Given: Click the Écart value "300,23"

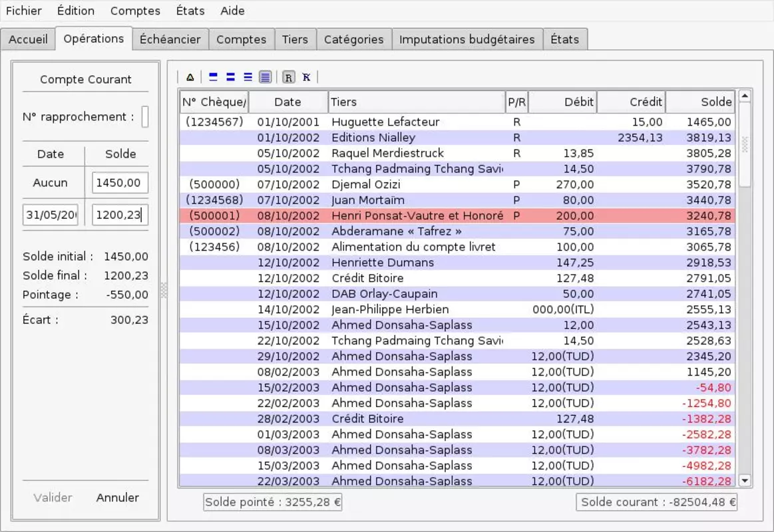Looking at the screenshot, I should pos(129,320).
